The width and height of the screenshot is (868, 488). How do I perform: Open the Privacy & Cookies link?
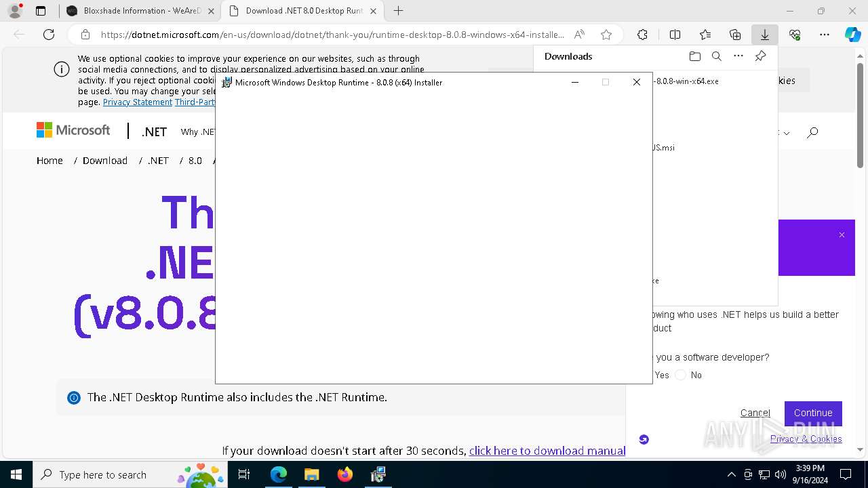pos(806,439)
